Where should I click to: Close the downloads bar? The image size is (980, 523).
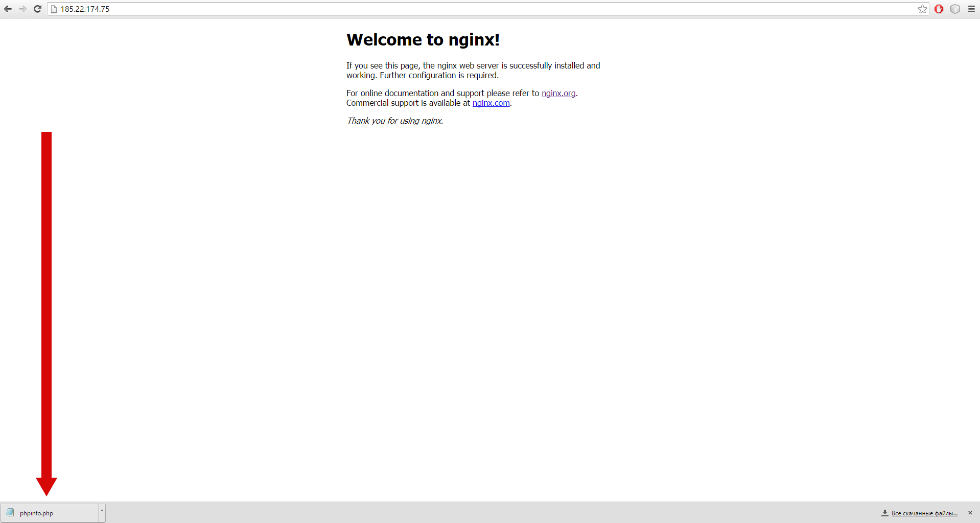pyautogui.click(x=970, y=513)
